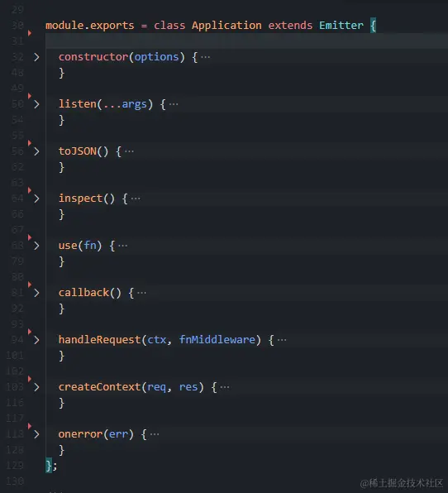
Task: Click the fold ellipsis after inspect() {
Action: click(136, 199)
